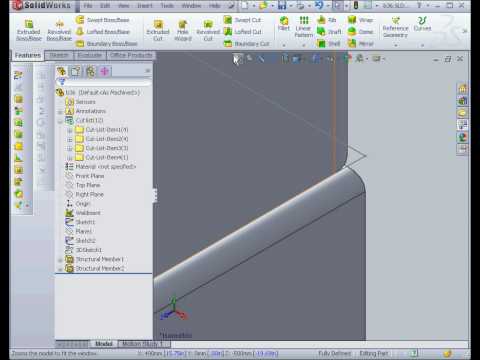
Task: Expand Structural Member2 feature
Action: pyautogui.click(x=60, y=269)
